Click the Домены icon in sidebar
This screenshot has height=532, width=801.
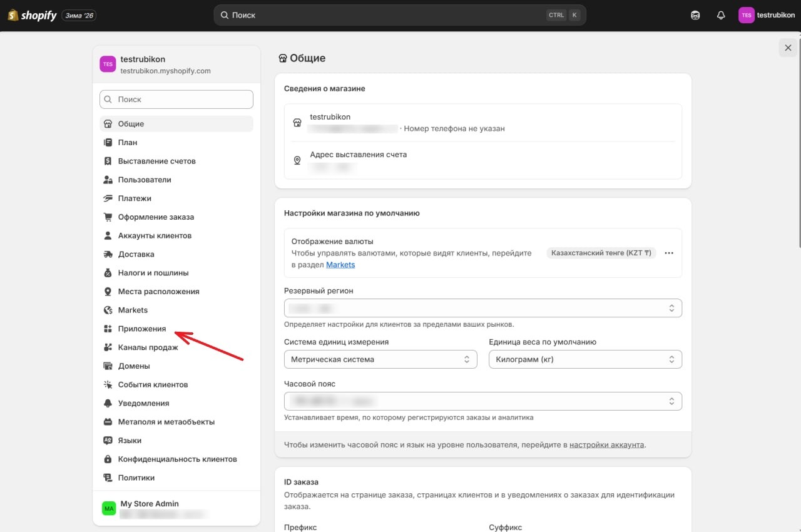[108, 366]
